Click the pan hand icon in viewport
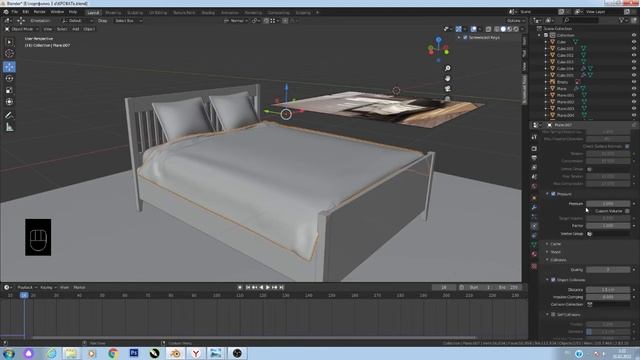 click(x=448, y=78)
